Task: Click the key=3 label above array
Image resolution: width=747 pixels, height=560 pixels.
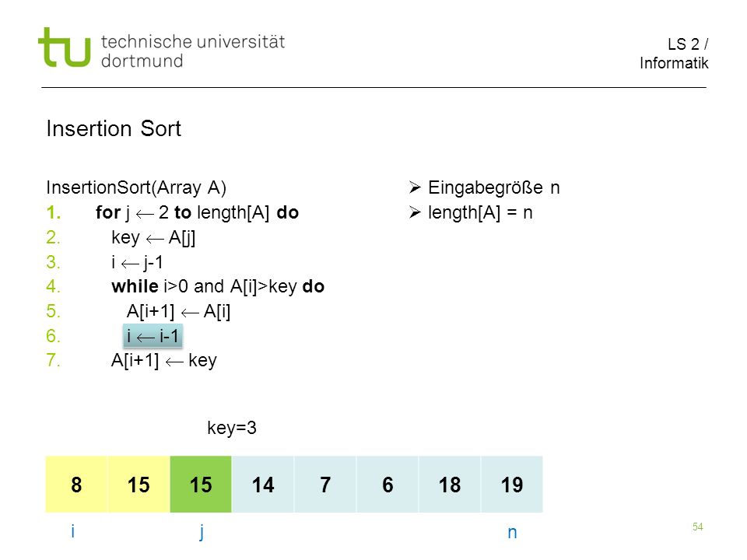Action: pos(232,428)
